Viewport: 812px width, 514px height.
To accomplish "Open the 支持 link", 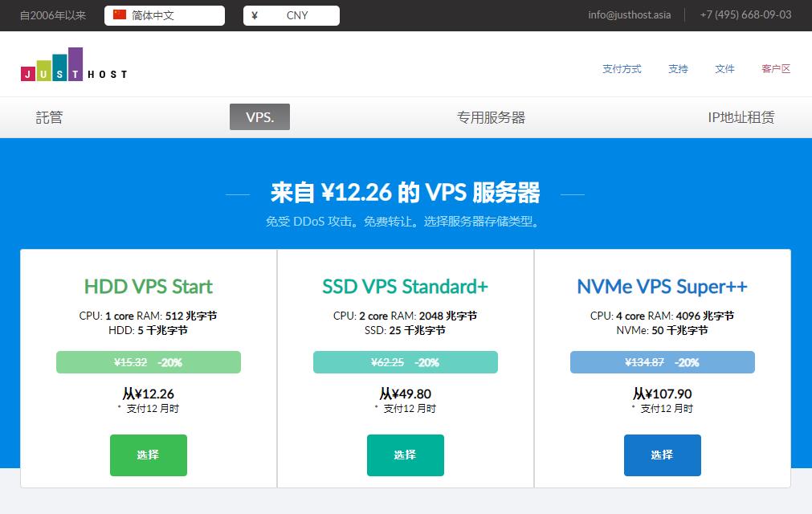I will click(x=678, y=69).
